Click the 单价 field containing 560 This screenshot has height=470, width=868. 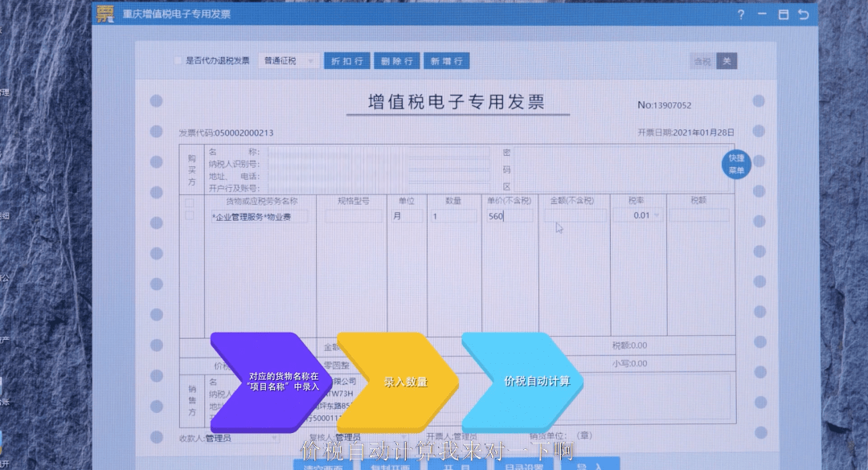click(x=509, y=215)
